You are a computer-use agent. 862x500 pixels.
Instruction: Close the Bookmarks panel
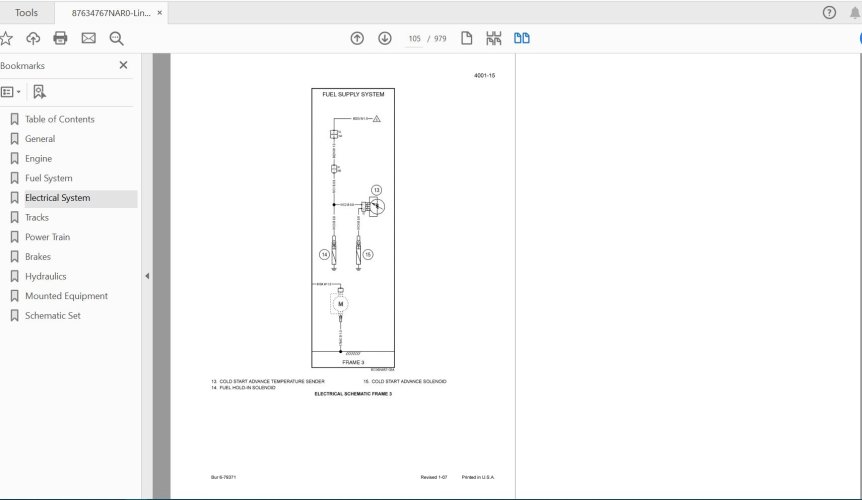pyautogui.click(x=123, y=65)
